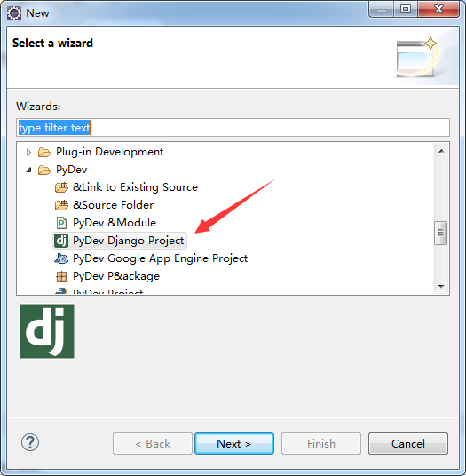Open help with the question mark icon
Image resolution: width=466 pixels, height=476 pixels.
tap(30, 442)
